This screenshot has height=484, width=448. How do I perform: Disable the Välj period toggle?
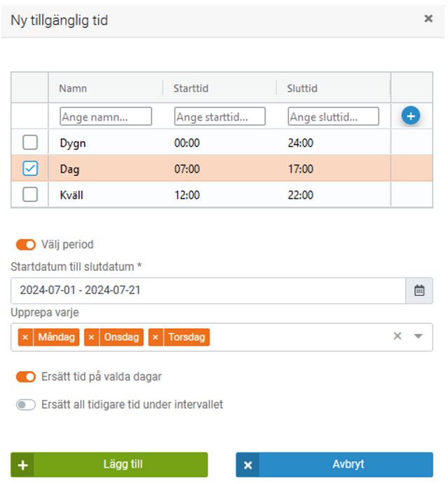click(26, 245)
